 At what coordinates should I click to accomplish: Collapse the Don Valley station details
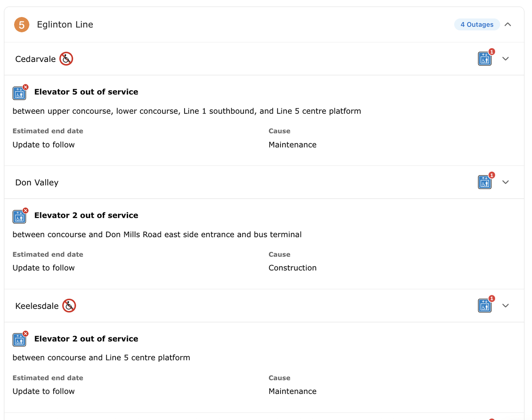pyautogui.click(x=505, y=182)
